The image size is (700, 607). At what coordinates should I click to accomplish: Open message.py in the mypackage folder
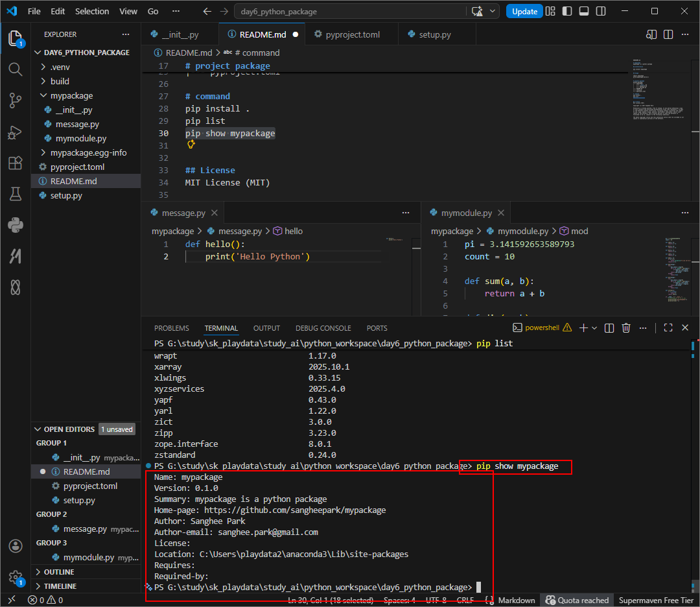[86, 124]
